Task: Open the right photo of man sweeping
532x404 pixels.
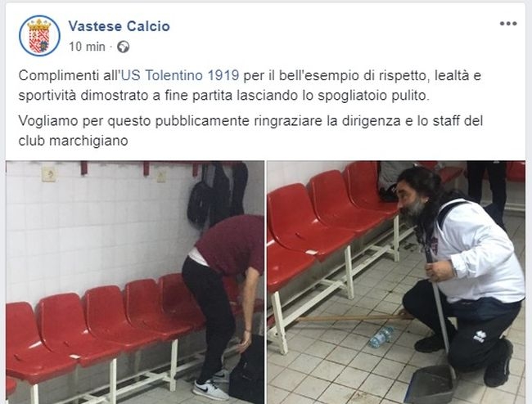Action: (396, 282)
